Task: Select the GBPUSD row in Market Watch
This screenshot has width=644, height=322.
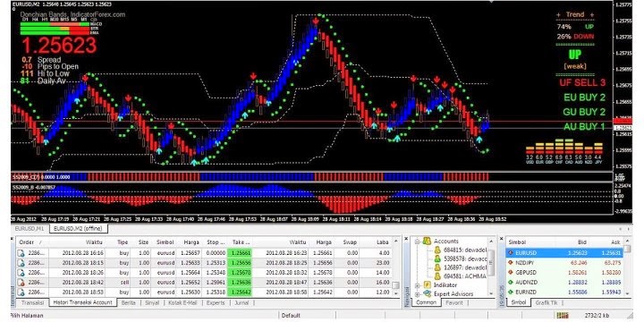Action: pyautogui.click(x=564, y=272)
